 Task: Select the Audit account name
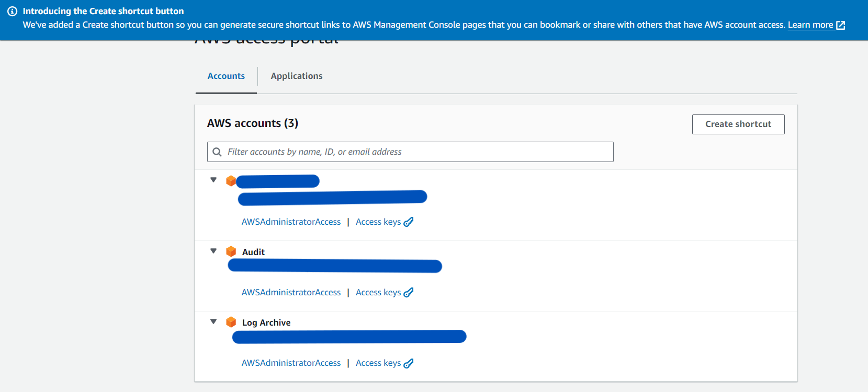(253, 252)
